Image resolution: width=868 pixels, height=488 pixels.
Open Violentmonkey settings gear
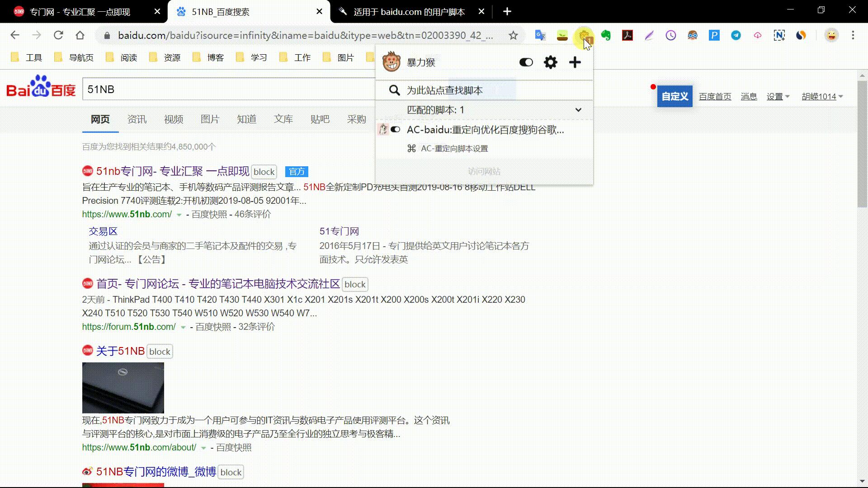click(550, 62)
